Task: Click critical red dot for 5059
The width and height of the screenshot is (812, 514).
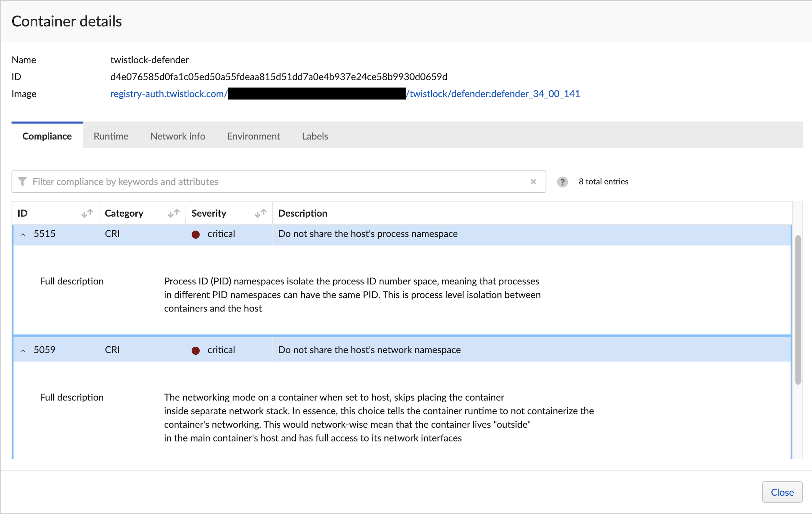Action: coord(196,350)
